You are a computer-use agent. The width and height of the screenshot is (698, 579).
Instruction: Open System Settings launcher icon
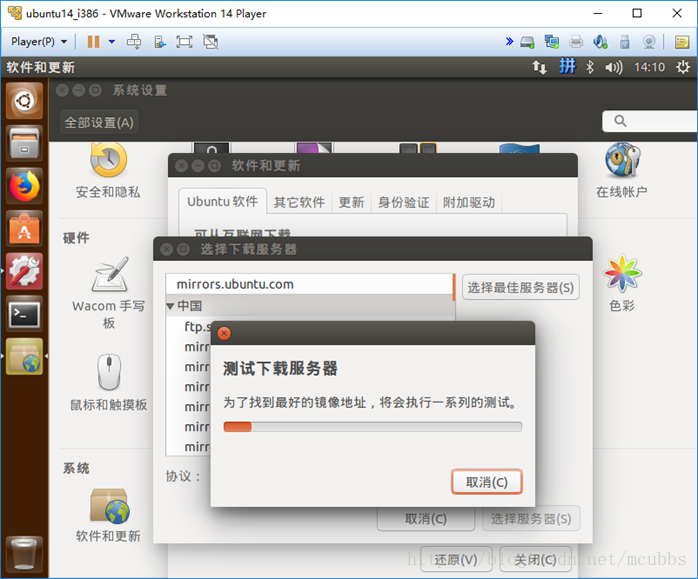tap(24, 271)
